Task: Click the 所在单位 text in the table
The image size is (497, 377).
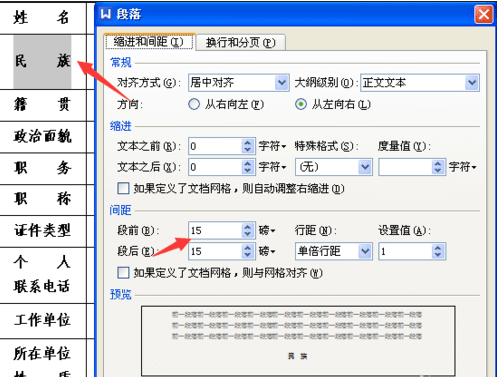Action: (x=42, y=354)
